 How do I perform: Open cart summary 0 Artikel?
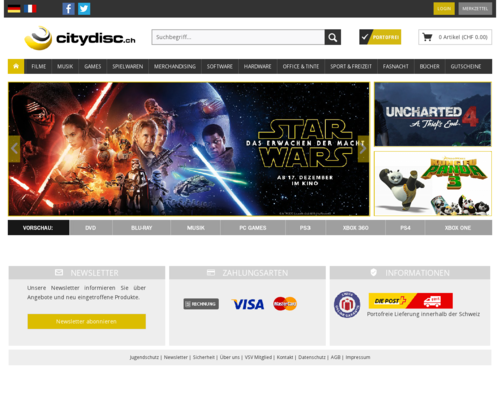[x=455, y=37]
